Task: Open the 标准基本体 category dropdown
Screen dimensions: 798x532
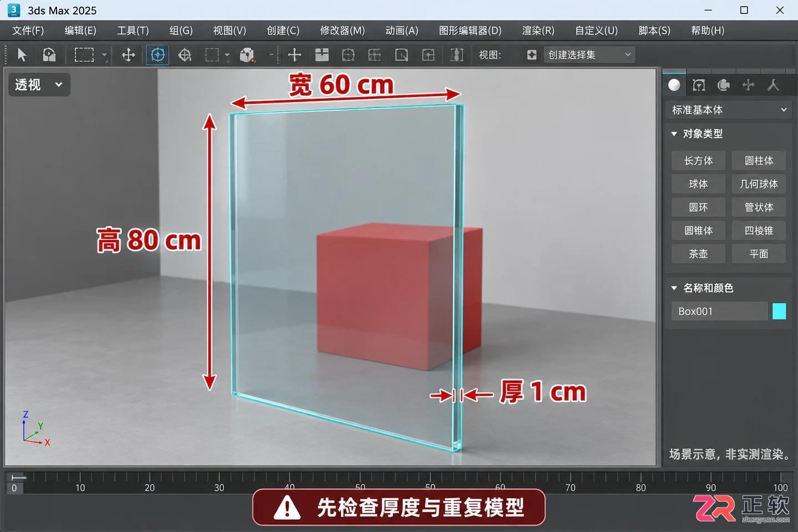Action: 728,110
